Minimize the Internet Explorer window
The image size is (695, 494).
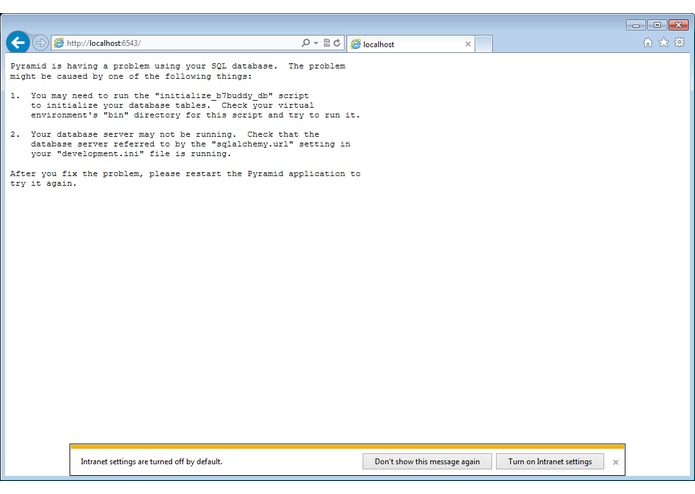(x=636, y=25)
